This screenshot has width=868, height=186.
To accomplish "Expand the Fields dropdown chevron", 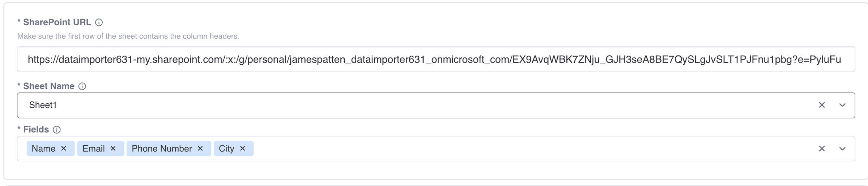I will click(x=842, y=149).
